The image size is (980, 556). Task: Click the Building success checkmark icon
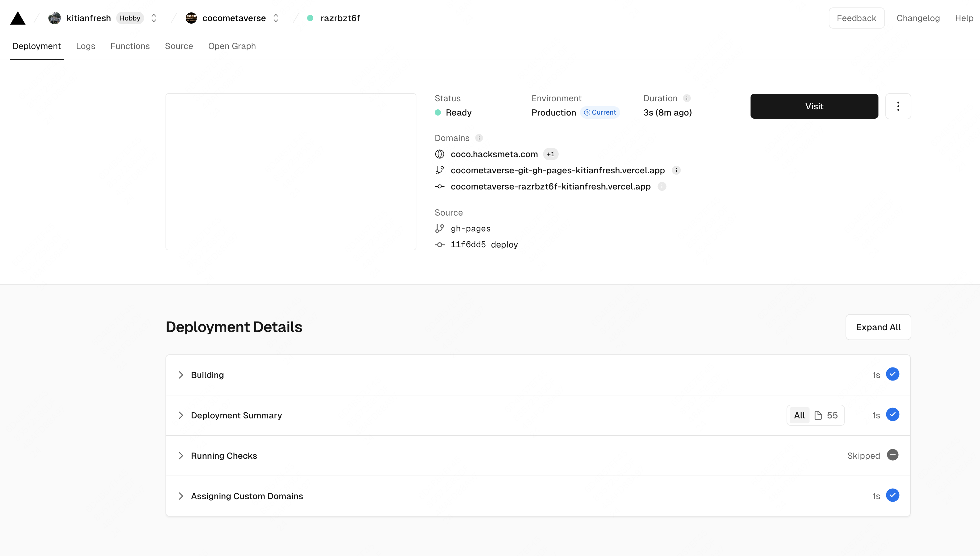[x=892, y=374]
